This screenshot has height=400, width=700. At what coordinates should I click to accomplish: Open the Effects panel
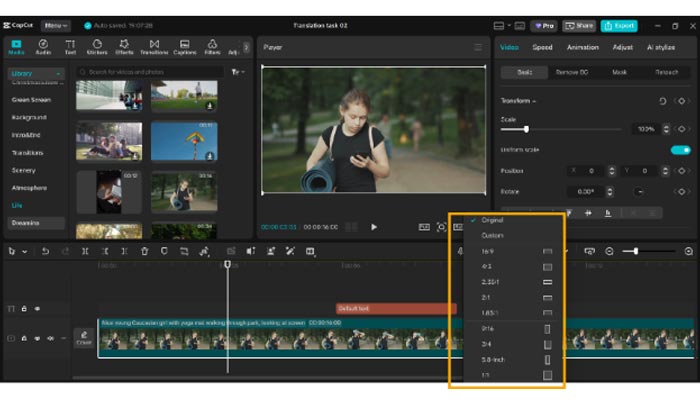pos(126,46)
